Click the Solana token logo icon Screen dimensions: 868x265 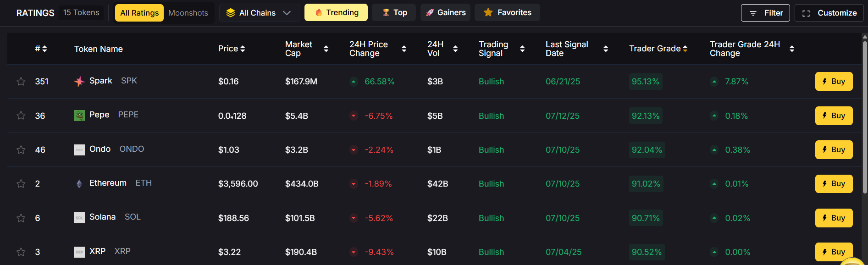[79, 218]
